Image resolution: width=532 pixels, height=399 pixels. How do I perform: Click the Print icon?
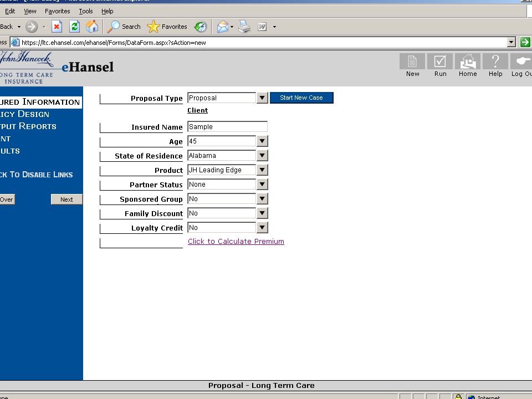click(x=244, y=27)
